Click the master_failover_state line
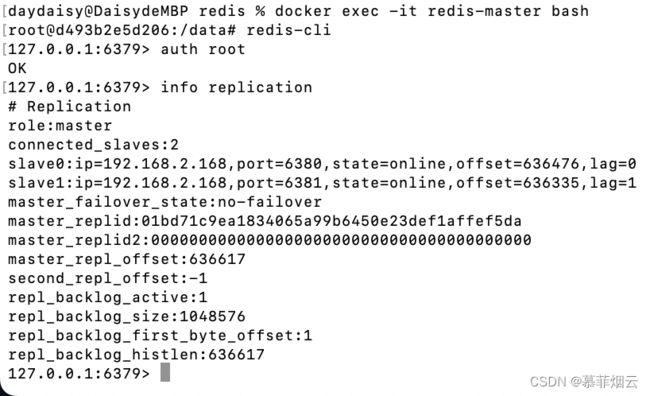The width and height of the screenshot is (650, 396). [165, 202]
